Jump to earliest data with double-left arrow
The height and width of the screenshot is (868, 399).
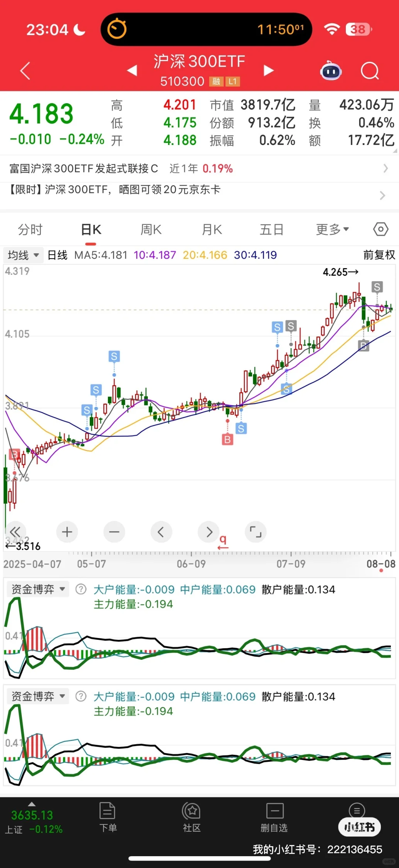tap(15, 532)
